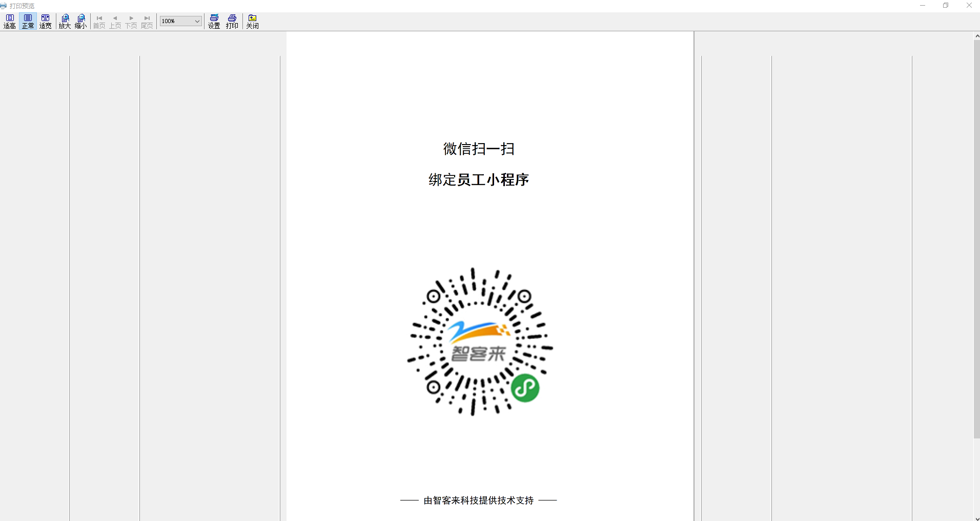Image resolution: width=980 pixels, height=521 pixels.
Task: Click the 缩小 zoom out icon
Action: coord(81,22)
